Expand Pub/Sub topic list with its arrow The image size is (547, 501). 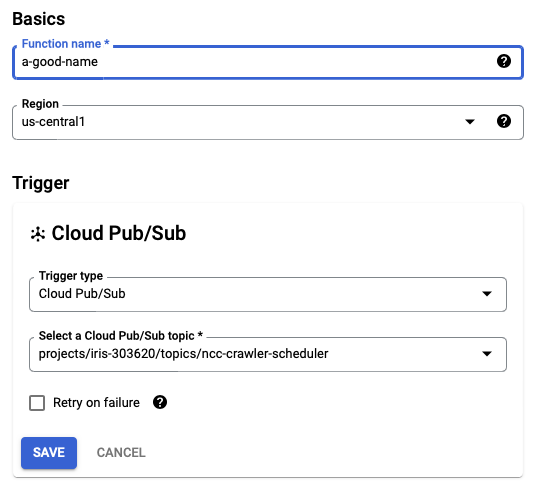[x=487, y=354]
